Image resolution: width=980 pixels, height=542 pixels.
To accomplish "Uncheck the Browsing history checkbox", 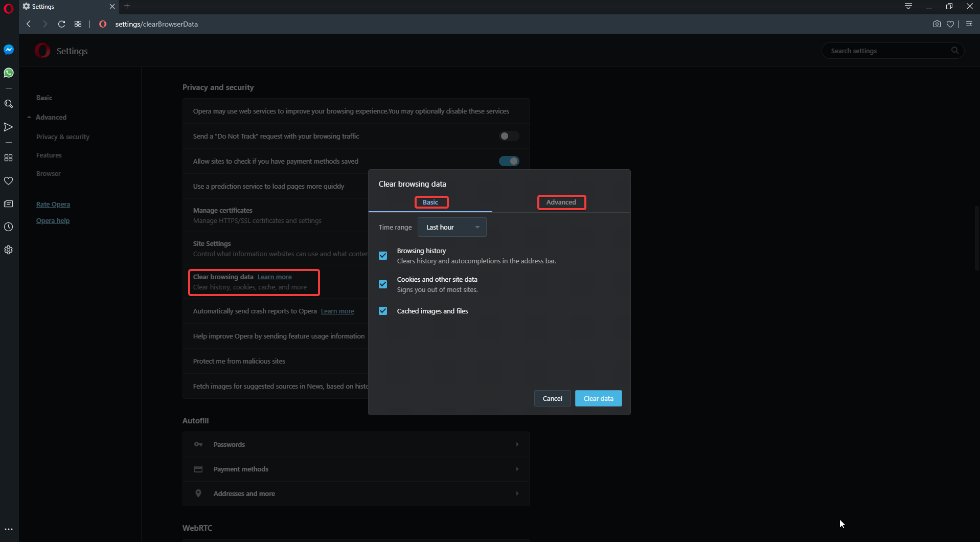I will [x=383, y=256].
